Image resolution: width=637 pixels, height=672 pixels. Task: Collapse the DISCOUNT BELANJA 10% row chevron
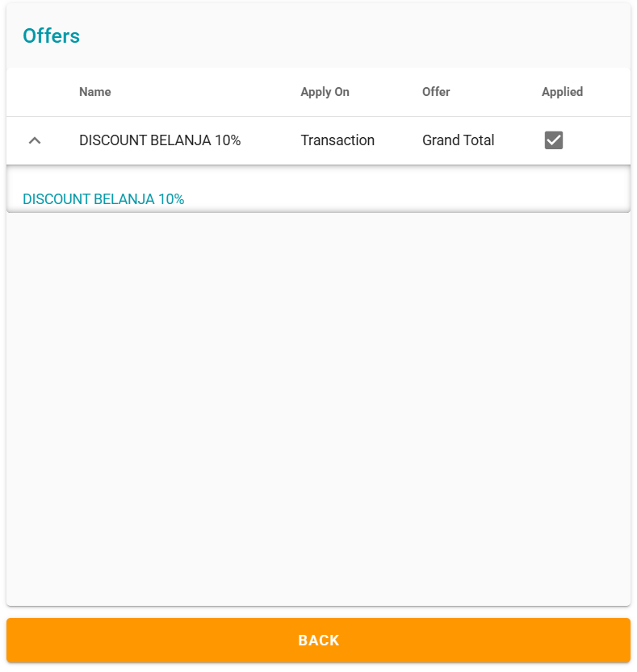(x=35, y=140)
